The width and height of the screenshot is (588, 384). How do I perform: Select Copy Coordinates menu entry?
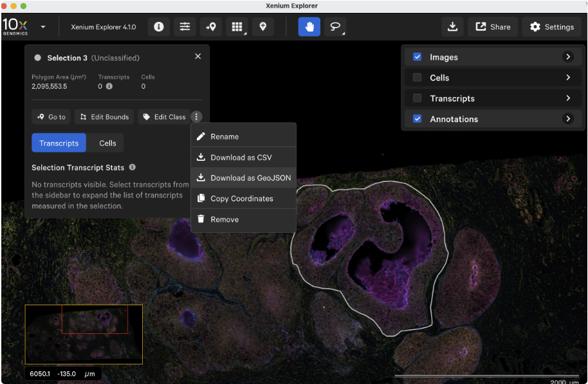(x=244, y=198)
